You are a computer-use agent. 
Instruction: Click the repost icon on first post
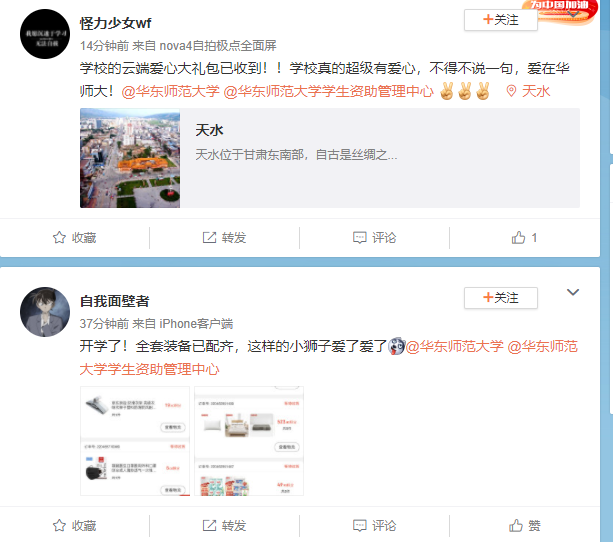[x=209, y=237]
